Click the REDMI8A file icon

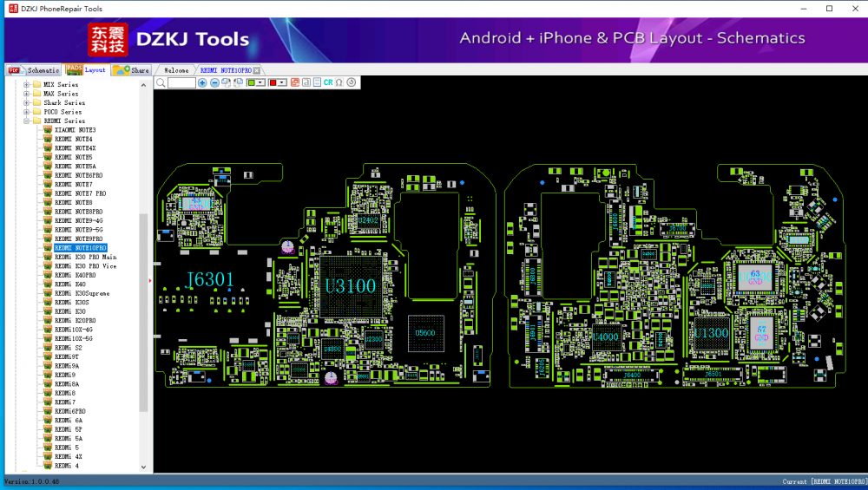coord(48,384)
